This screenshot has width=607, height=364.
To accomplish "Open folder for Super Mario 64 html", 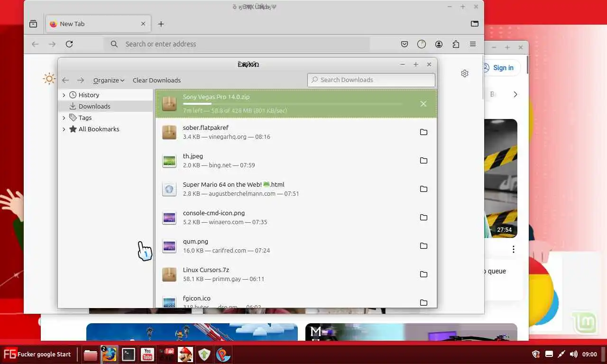I will (423, 189).
